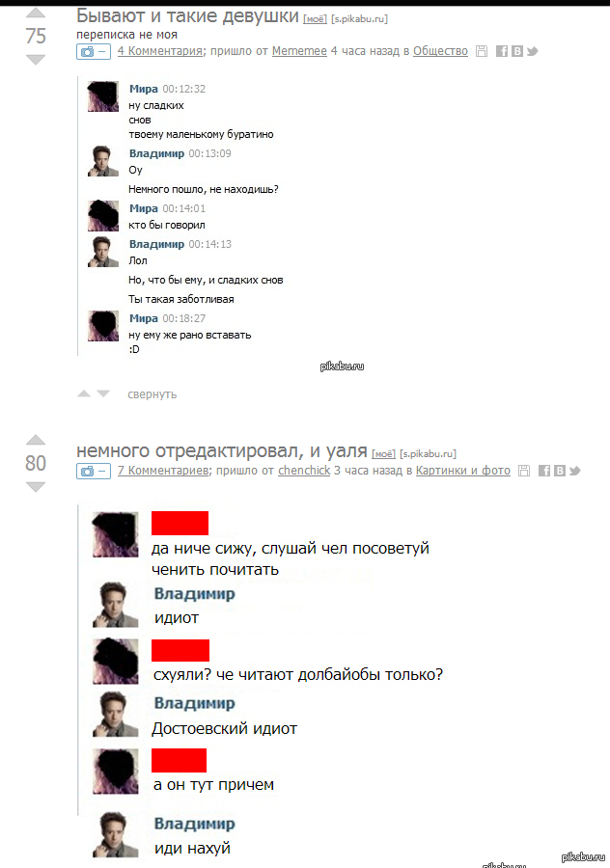The image size is (610, 868).
Task: Save second post with the floppy icon
Action: 523,471
